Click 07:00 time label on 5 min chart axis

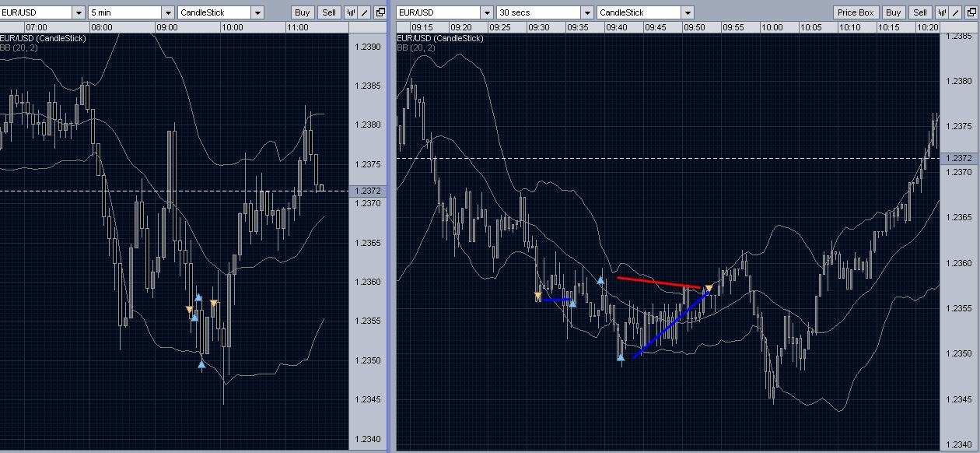[36, 27]
